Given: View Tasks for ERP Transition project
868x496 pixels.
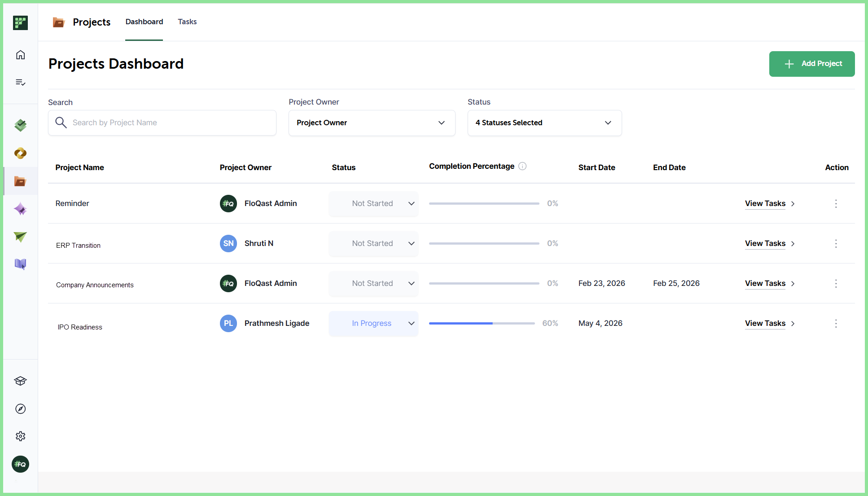Looking at the screenshot, I should point(770,243).
